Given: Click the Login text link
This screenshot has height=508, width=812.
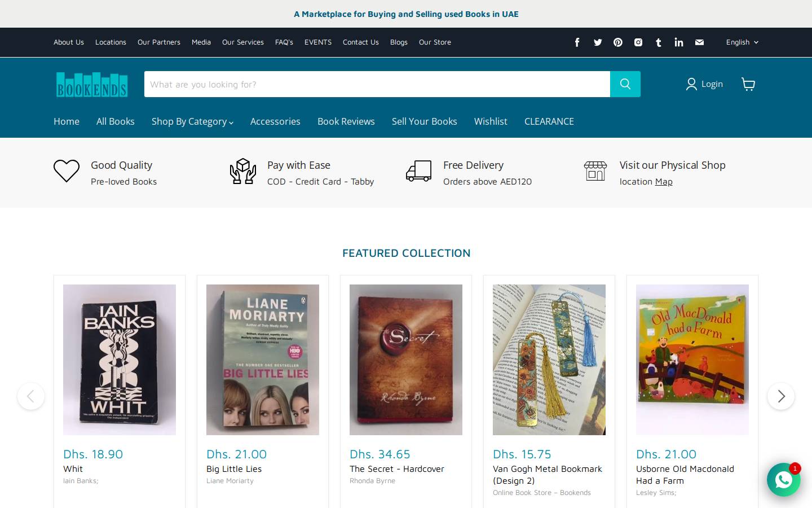Looking at the screenshot, I should [x=712, y=84].
